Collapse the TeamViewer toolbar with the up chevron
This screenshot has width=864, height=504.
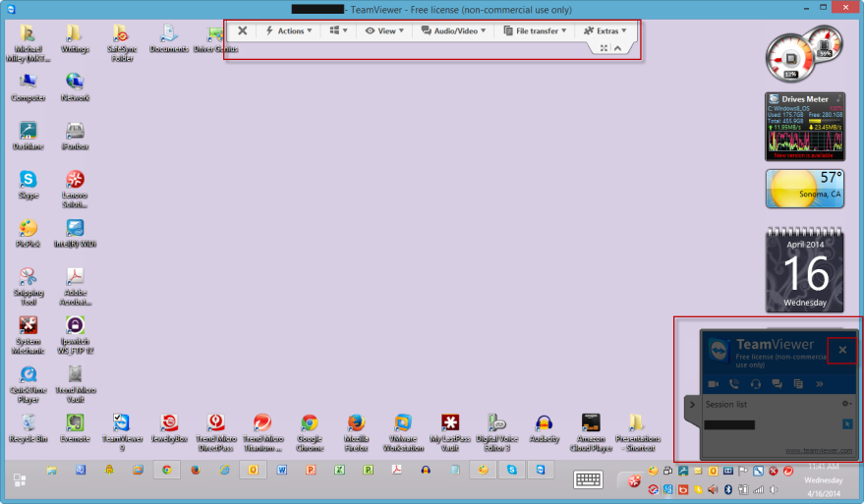coord(617,48)
